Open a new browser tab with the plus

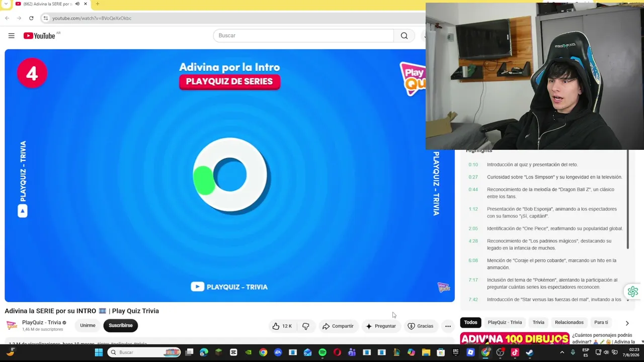click(98, 4)
